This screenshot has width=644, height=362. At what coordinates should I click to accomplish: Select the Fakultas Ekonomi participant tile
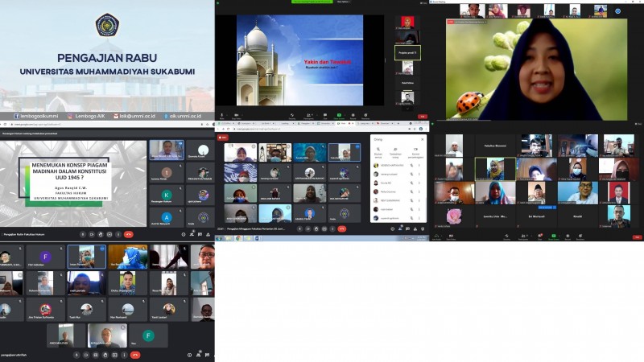[x=493, y=146]
